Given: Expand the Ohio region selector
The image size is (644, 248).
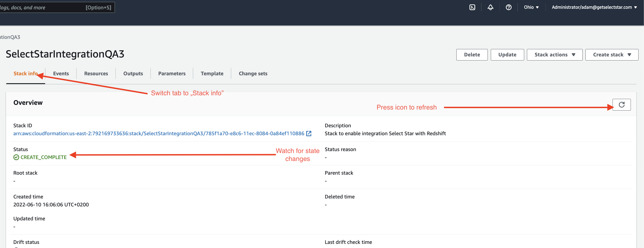Looking at the screenshot, I should tap(531, 7).
